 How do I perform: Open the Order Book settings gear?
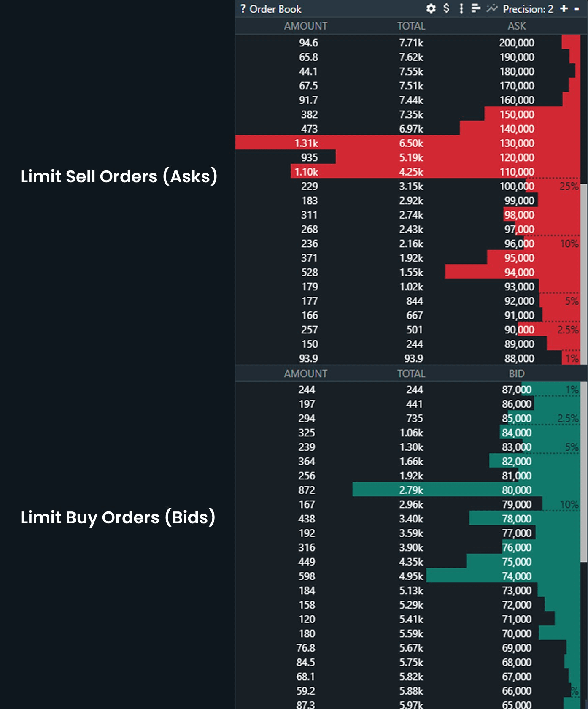(x=431, y=8)
